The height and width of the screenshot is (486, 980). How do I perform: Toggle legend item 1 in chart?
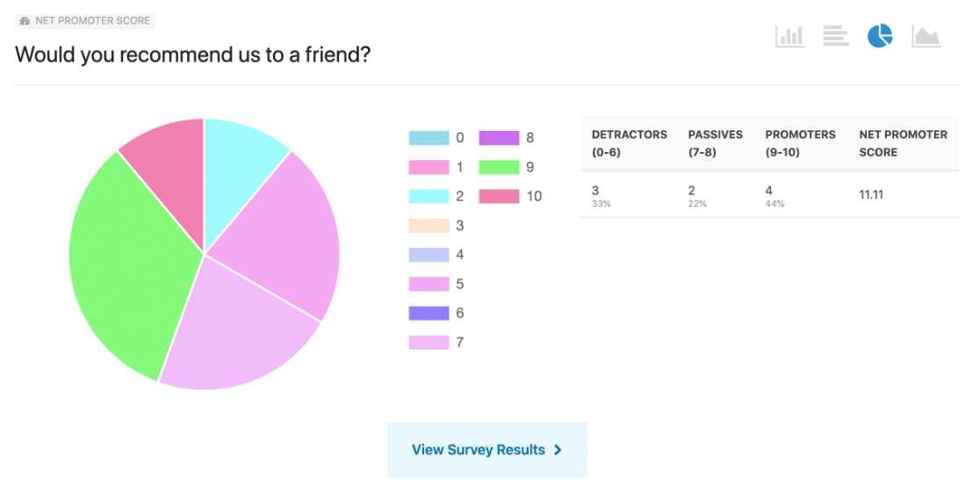[x=428, y=167]
